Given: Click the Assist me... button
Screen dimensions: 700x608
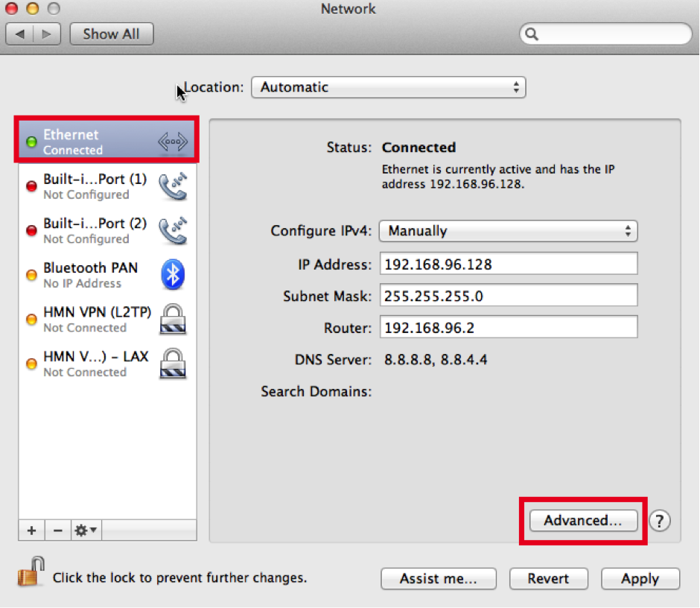Looking at the screenshot, I should click(439, 578).
